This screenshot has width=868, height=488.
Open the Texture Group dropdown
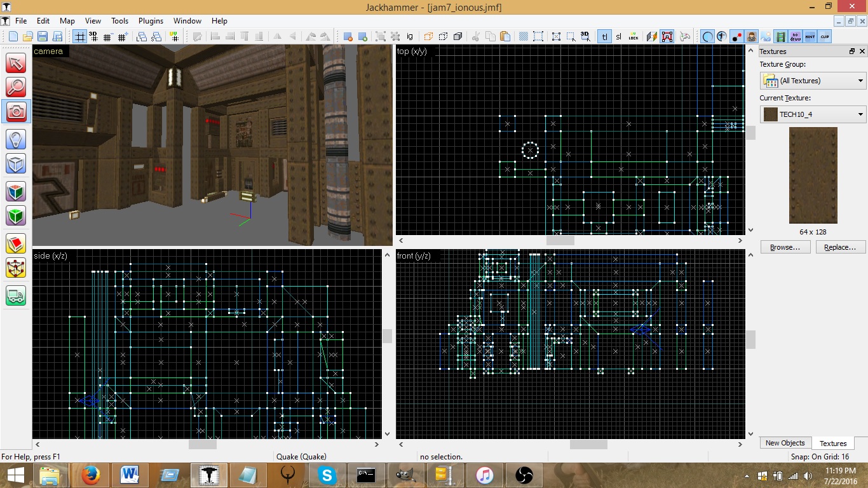813,81
